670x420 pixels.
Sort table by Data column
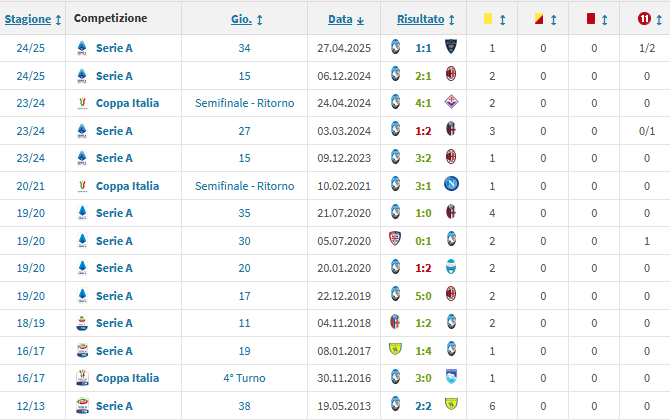346,19
